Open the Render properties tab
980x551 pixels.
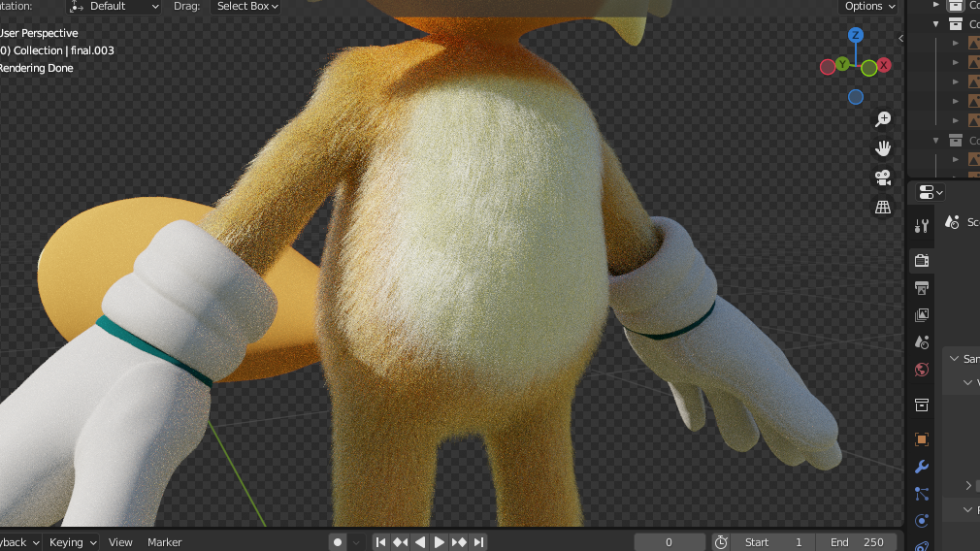pyautogui.click(x=921, y=261)
